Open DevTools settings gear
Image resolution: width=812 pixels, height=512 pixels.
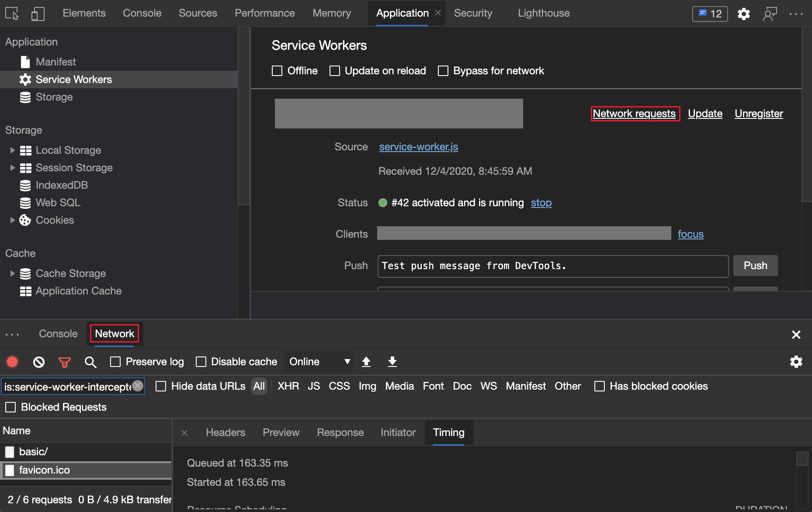pyautogui.click(x=743, y=14)
